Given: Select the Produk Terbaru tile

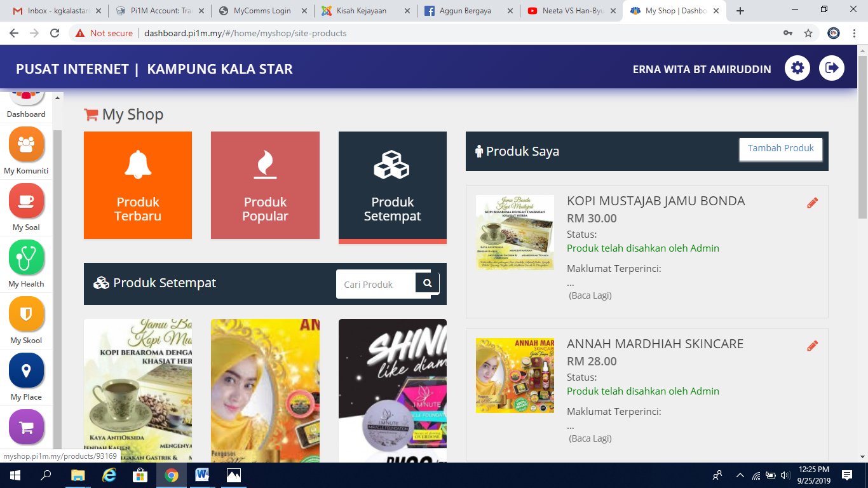Looking at the screenshot, I should coord(138,185).
